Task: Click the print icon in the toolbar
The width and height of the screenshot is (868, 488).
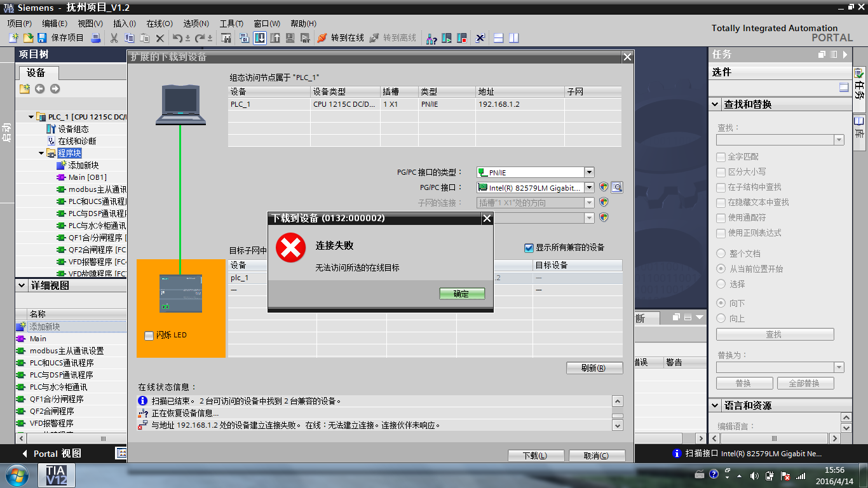Action: [x=96, y=38]
